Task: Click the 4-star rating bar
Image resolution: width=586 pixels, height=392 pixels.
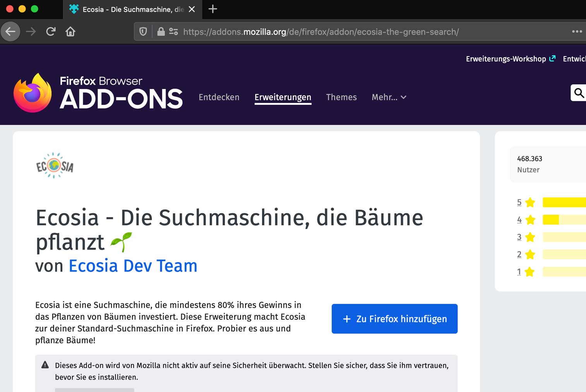Action: pyautogui.click(x=564, y=220)
